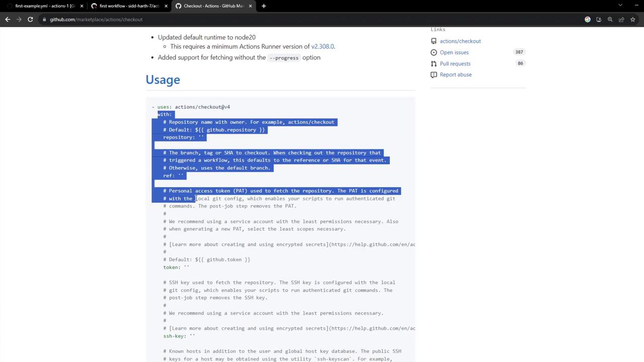Open the v2.308.0 runner version link
The image size is (644, 362).
323,46
